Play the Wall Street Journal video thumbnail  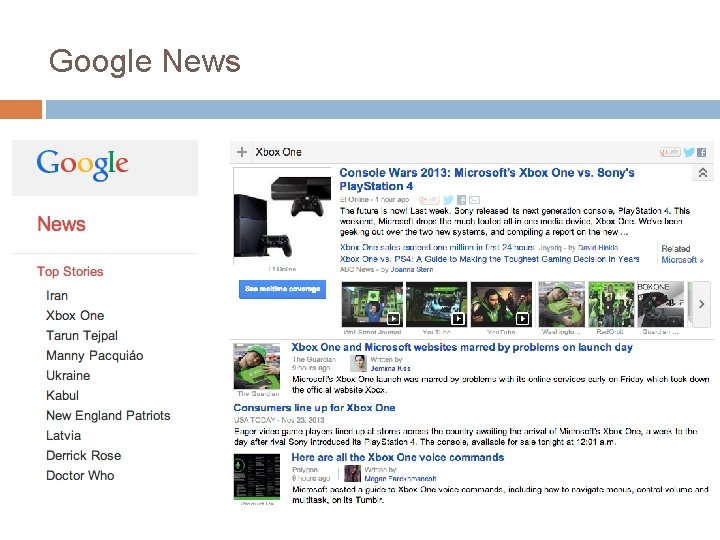click(372, 304)
